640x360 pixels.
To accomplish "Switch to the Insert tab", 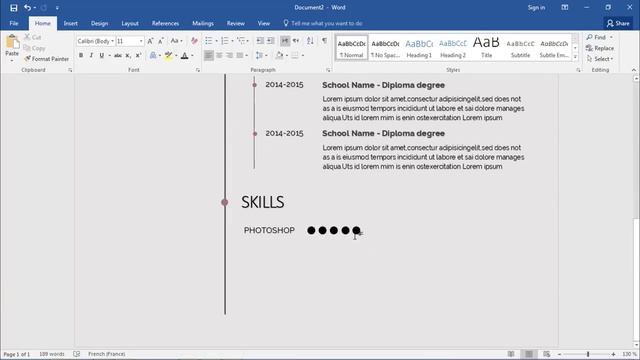I will (x=71, y=24).
